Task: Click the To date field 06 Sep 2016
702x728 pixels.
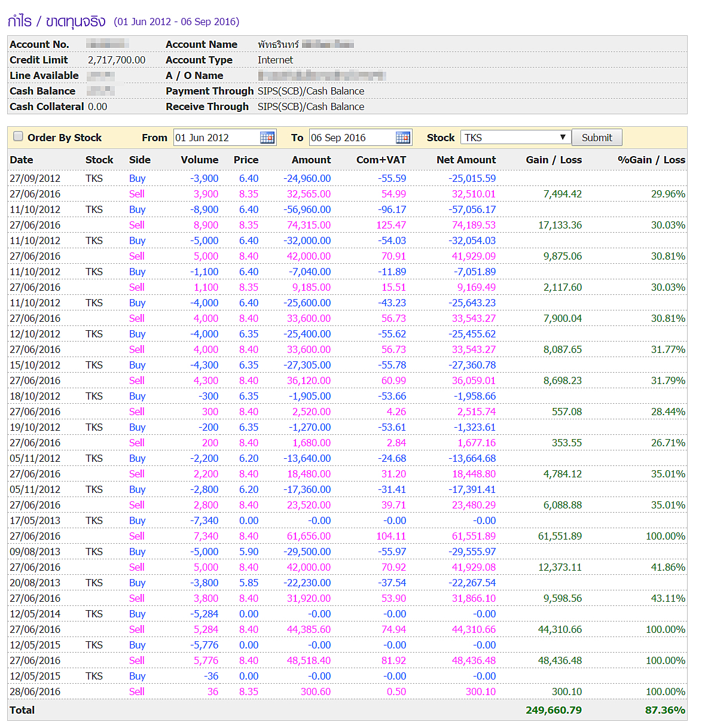Action: pos(352,138)
